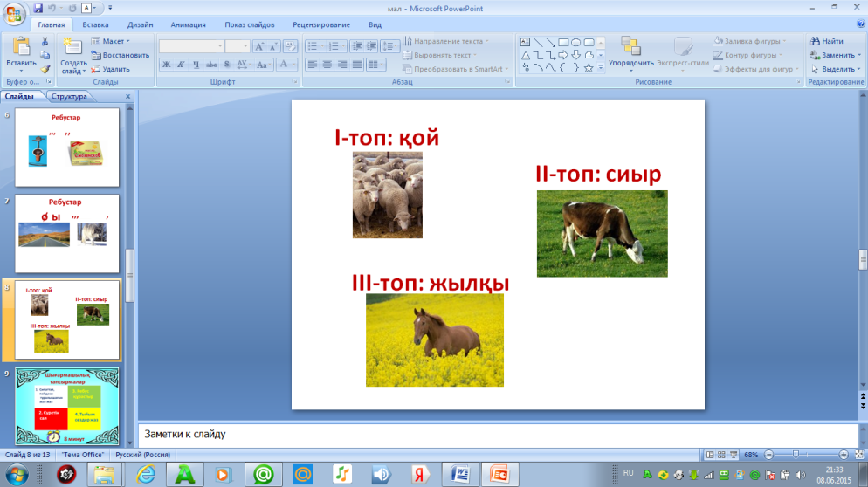Increase list indent level icon

click(372, 46)
